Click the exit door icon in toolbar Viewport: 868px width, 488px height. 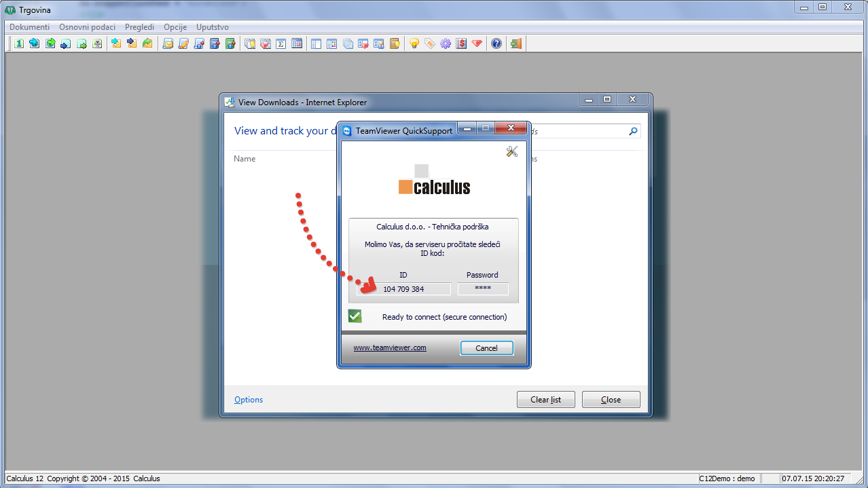[516, 44]
